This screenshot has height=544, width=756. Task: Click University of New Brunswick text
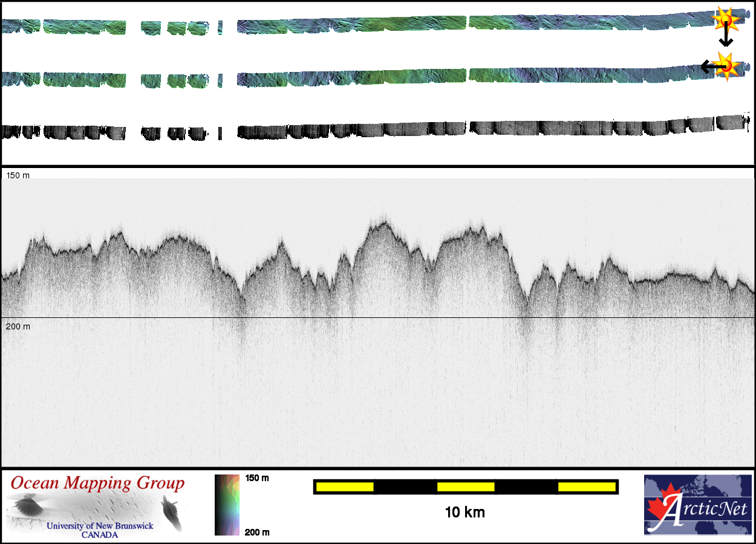(100, 526)
